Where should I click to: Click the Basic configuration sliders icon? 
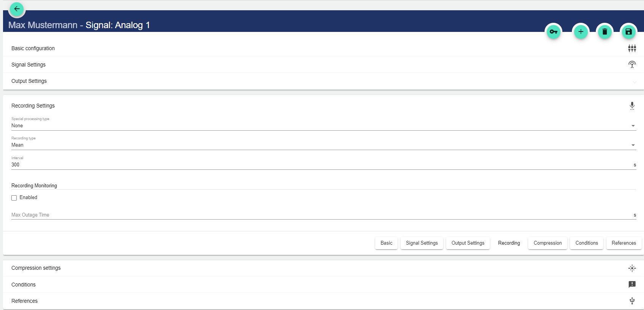click(632, 48)
